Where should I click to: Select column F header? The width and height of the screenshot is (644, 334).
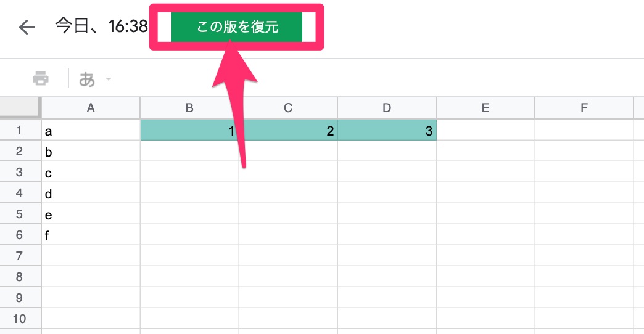(x=584, y=108)
